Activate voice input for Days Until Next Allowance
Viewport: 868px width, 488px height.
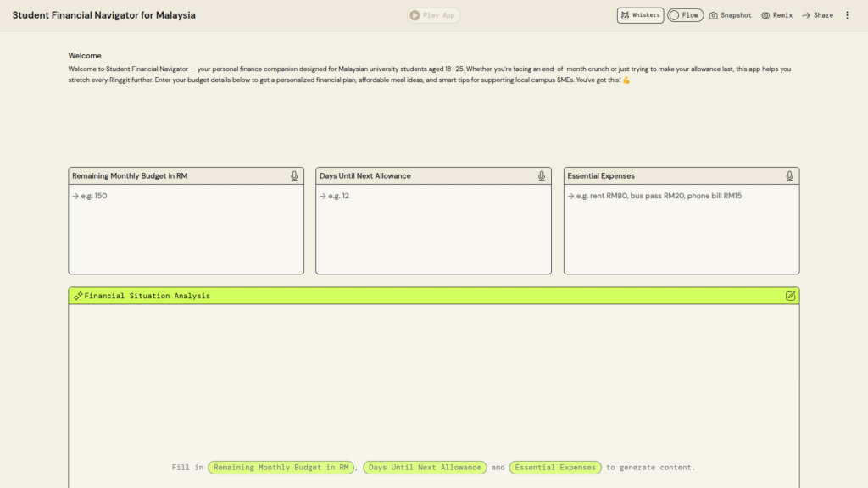pos(542,176)
